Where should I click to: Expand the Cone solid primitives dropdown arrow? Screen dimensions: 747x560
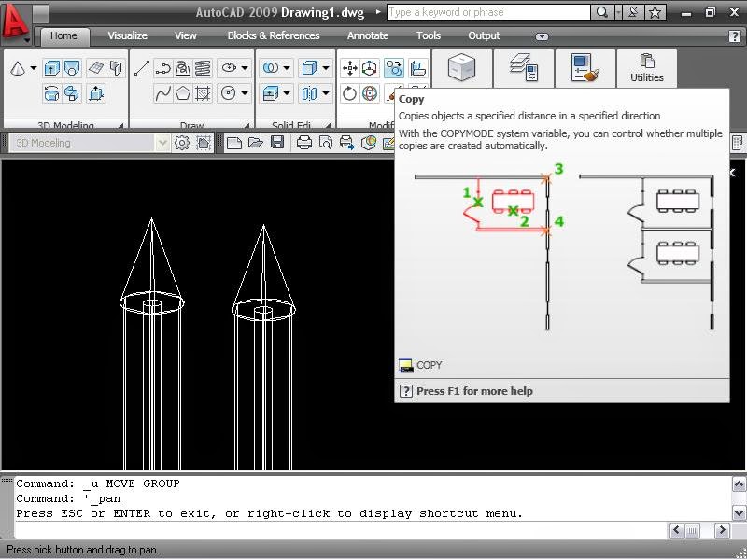[34, 68]
